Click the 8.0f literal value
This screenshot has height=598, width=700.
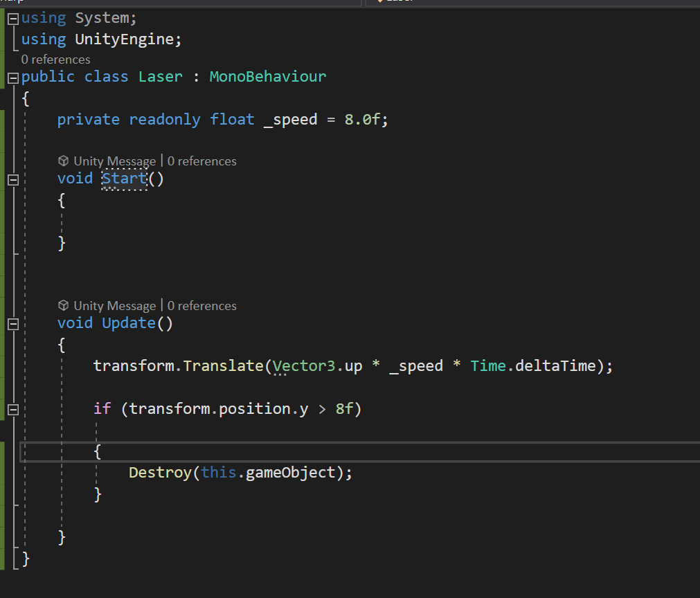pyautogui.click(x=362, y=119)
